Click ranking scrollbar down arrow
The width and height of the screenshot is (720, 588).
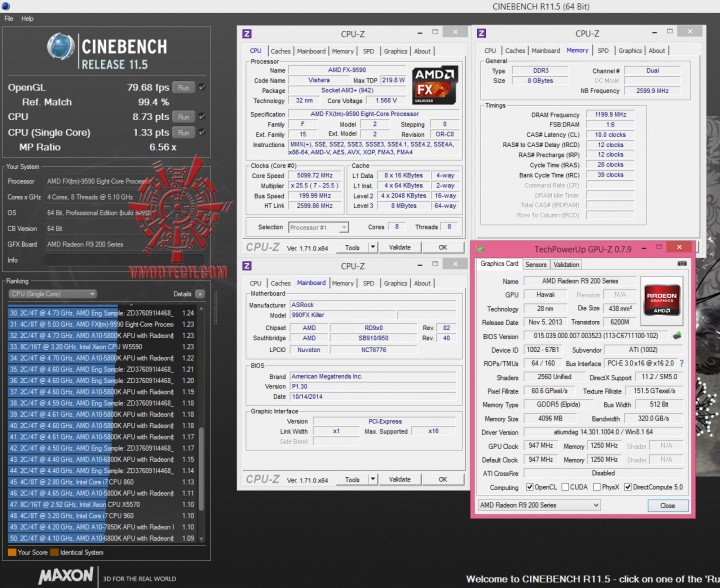[x=201, y=539]
